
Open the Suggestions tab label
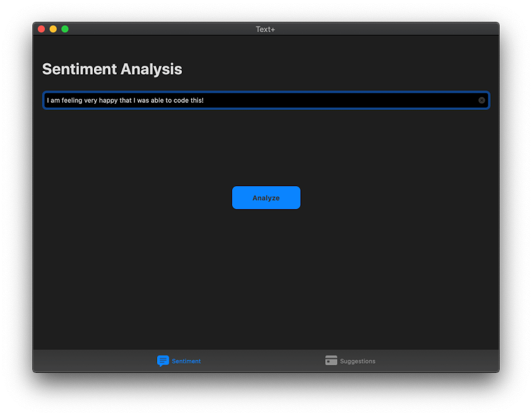357,361
